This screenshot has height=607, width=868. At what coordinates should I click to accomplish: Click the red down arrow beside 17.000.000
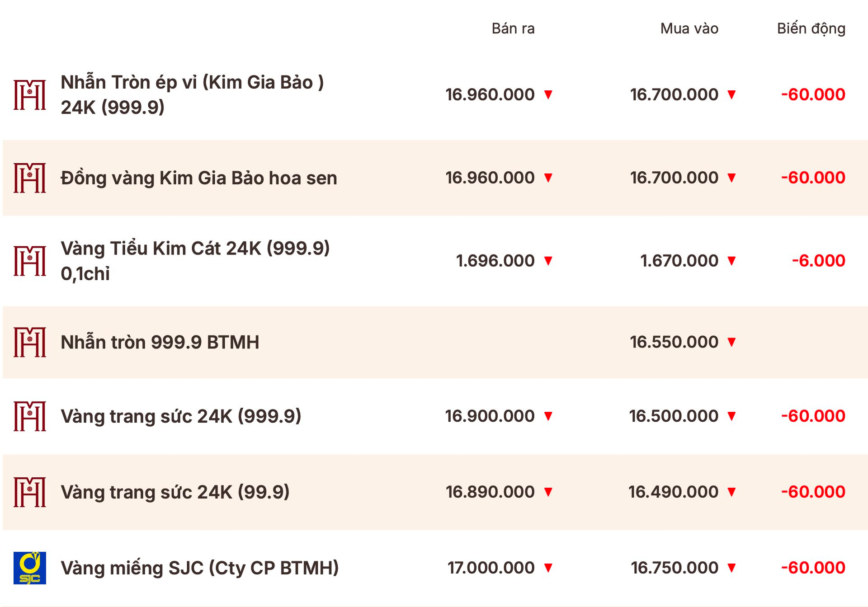[x=548, y=568]
